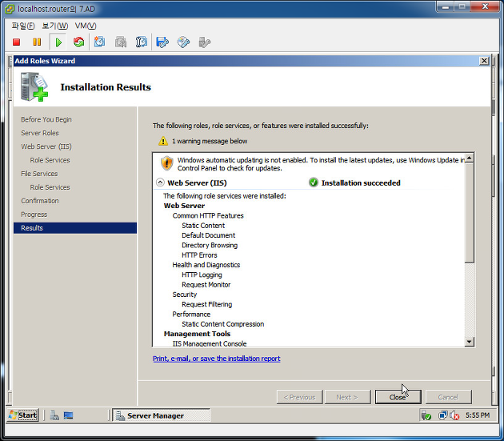Click the safely remove hardware tray icon

426,415
